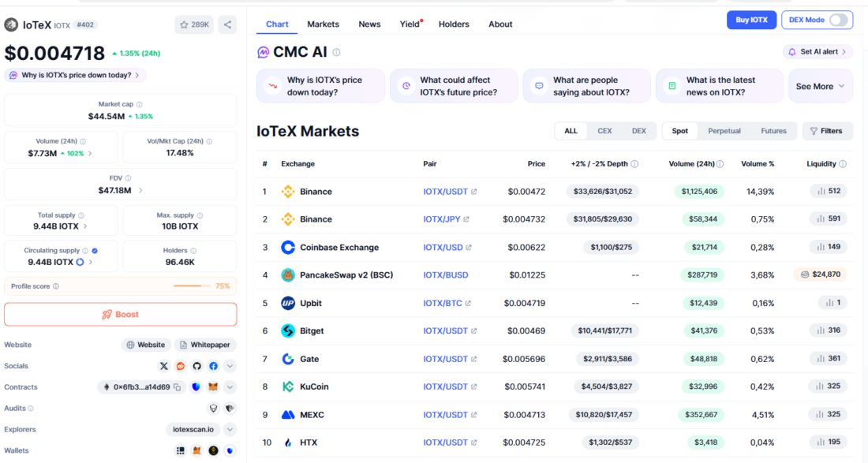Switch to the Holders tab
Viewport: 868px width, 463px height.
pyautogui.click(x=454, y=24)
